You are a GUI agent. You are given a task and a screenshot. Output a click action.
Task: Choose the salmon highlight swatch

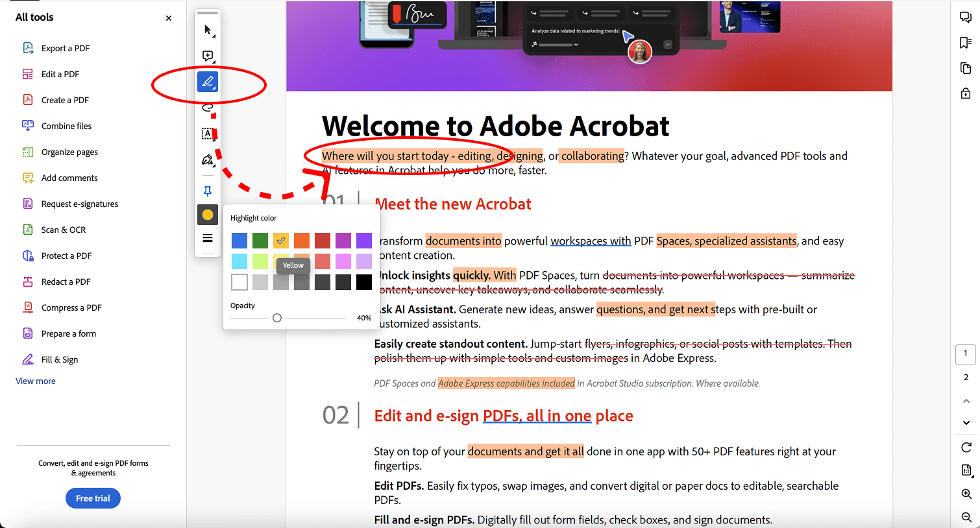[323, 261]
